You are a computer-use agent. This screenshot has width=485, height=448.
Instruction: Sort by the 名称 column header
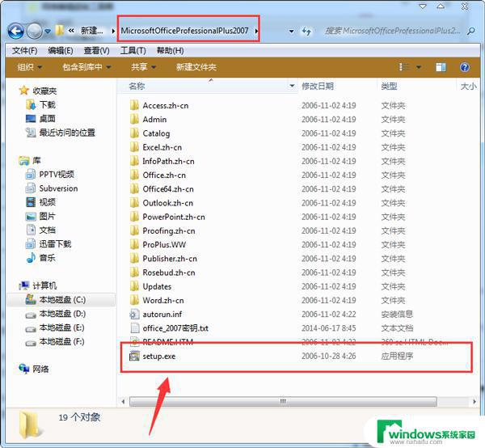pyautogui.click(x=137, y=86)
